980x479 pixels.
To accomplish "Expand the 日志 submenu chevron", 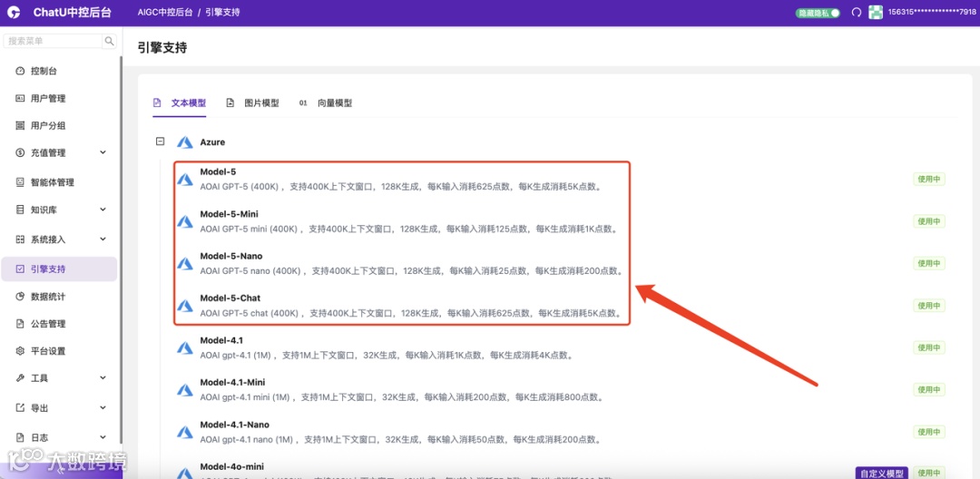I will [103, 437].
